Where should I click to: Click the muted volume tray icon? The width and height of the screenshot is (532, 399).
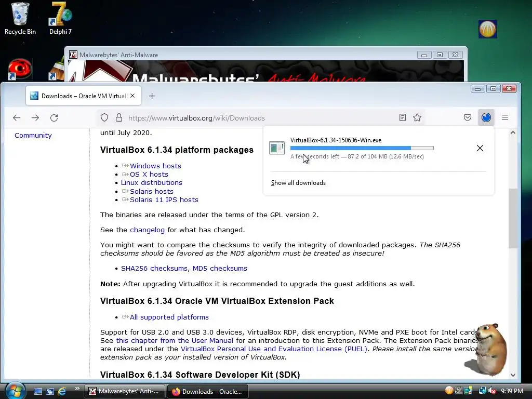click(x=492, y=391)
